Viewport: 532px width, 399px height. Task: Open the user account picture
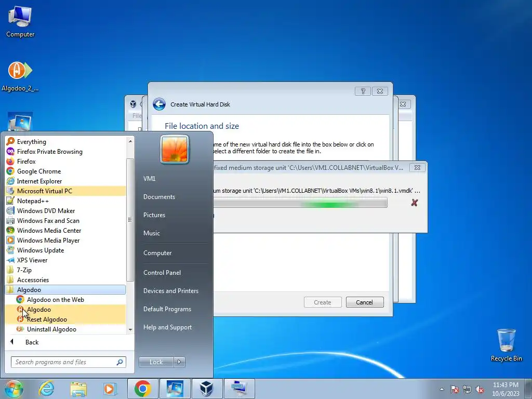[x=175, y=149]
